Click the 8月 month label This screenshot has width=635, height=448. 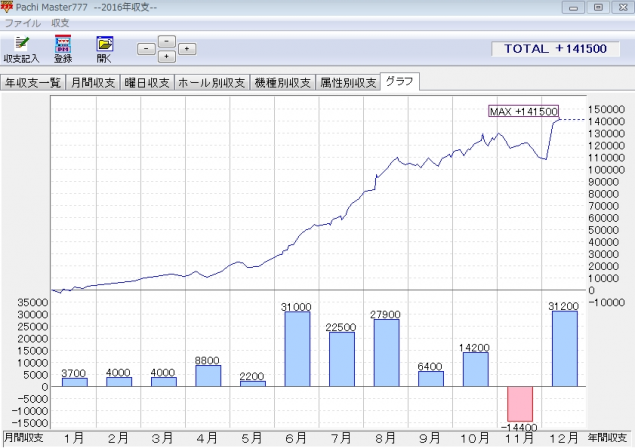(x=385, y=438)
